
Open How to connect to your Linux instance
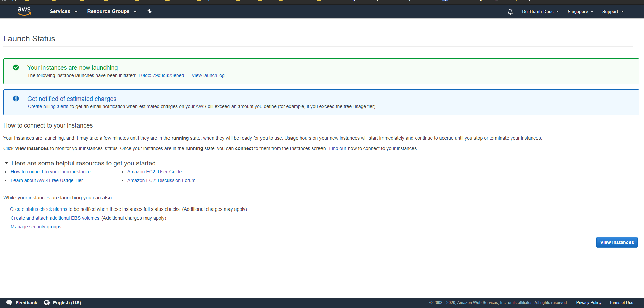click(x=51, y=172)
